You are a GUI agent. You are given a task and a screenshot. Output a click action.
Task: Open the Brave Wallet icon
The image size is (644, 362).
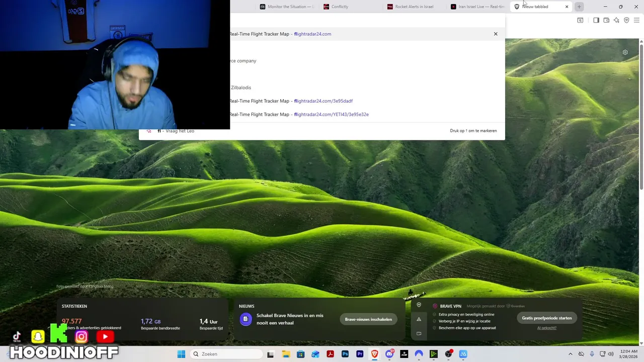[x=606, y=20]
